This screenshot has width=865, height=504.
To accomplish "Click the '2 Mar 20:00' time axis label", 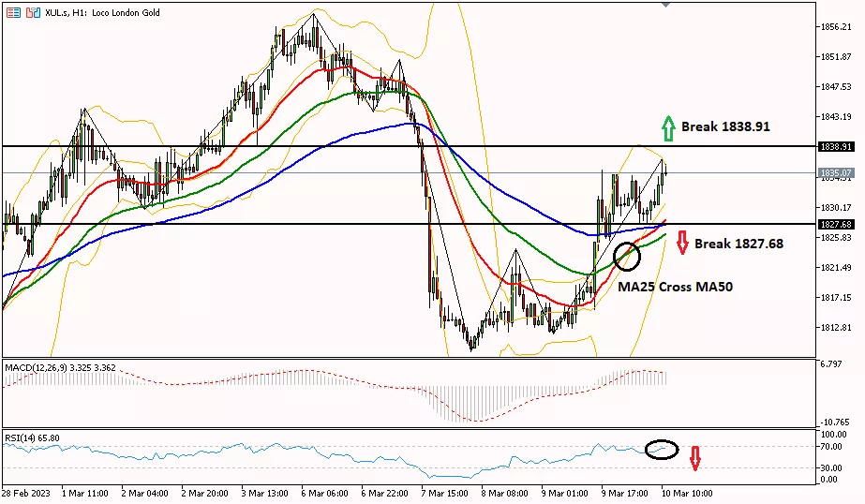I will [x=204, y=493].
